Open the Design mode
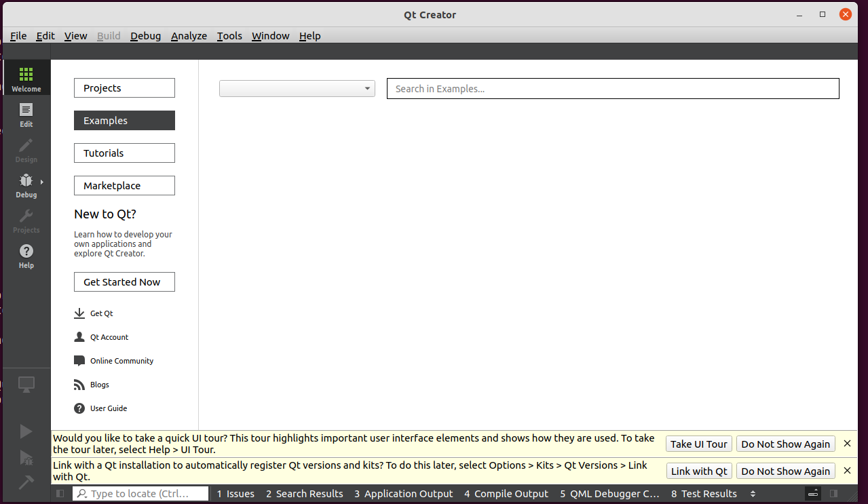Image resolution: width=868 pixels, height=504 pixels. click(26, 149)
